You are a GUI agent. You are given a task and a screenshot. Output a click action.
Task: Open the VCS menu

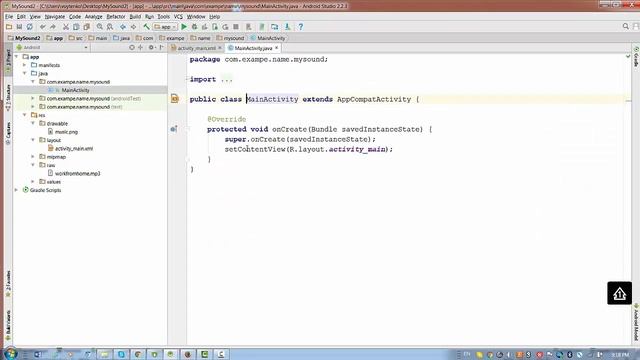tap(178, 17)
